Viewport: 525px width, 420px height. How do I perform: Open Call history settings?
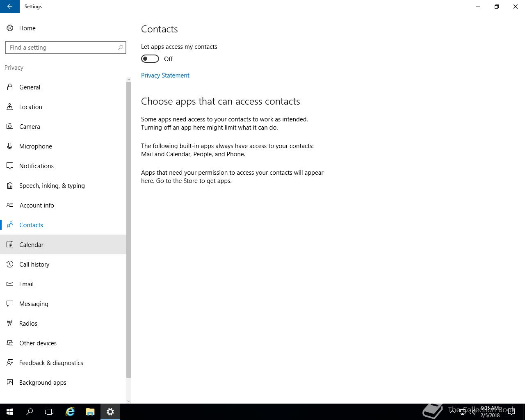pyautogui.click(x=63, y=264)
